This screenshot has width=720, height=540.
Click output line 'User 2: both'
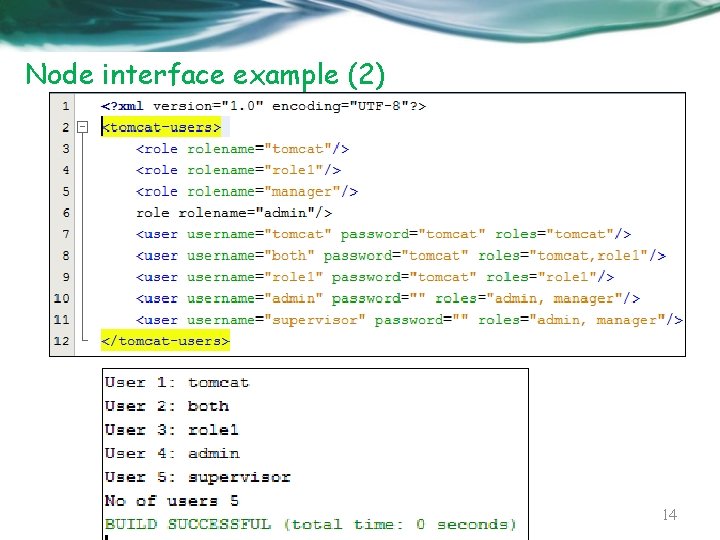point(167,406)
